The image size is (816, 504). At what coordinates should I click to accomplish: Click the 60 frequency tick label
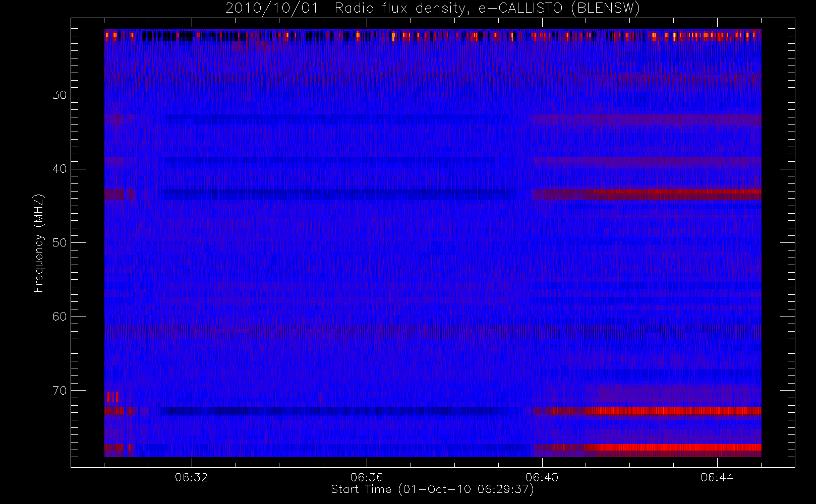coord(60,317)
